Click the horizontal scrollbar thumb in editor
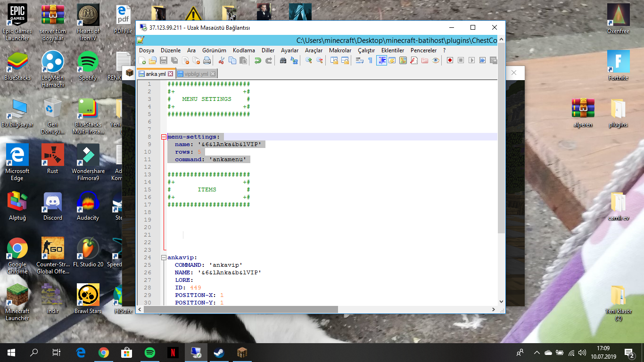Viewport: 644px width, 362px height. tap(240, 310)
